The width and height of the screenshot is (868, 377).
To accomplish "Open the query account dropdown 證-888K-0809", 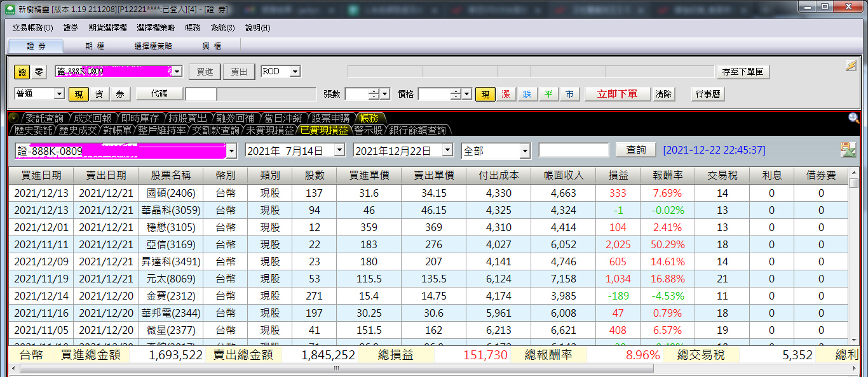I will 231,150.
